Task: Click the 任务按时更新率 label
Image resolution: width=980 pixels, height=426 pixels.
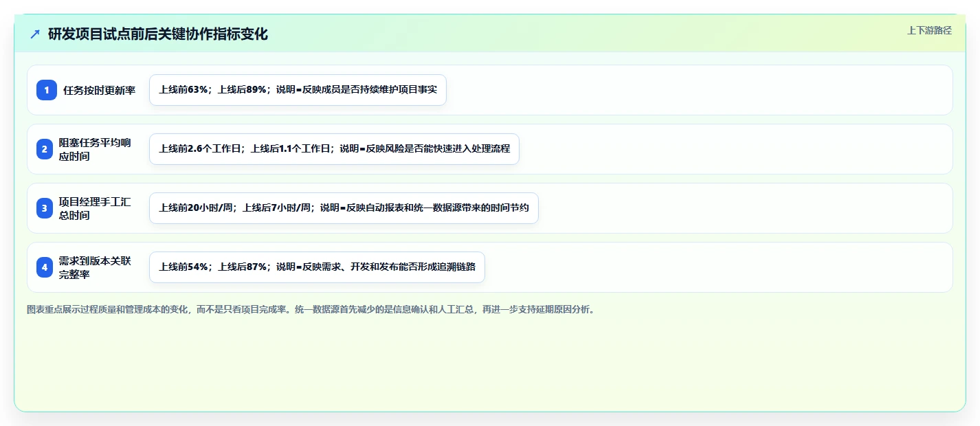Action: pos(100,90)
